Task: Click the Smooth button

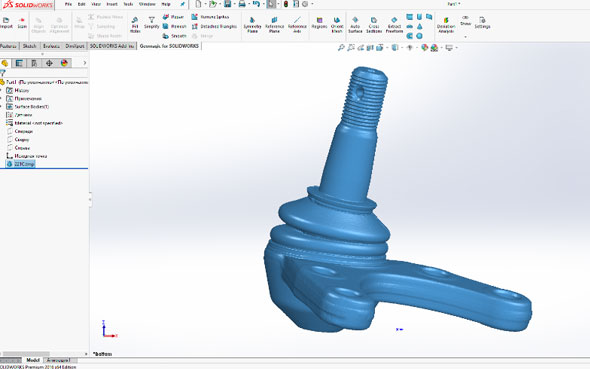Action: [175, 36]
